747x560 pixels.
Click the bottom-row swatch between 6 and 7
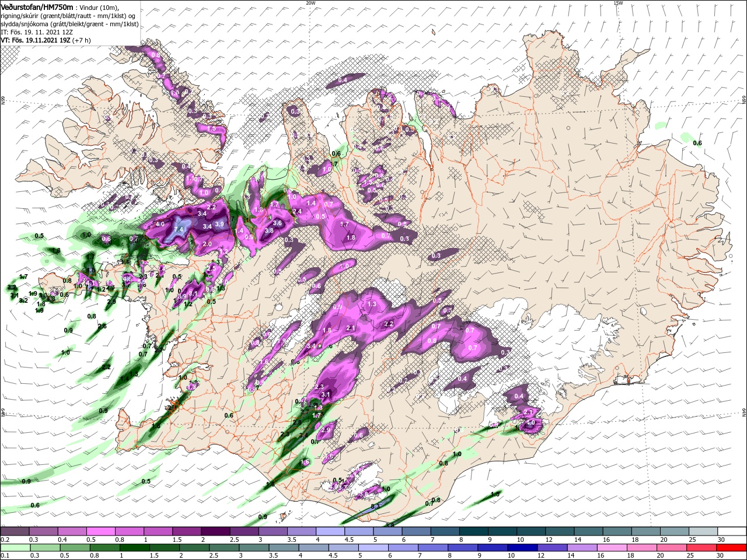(403, 548)
